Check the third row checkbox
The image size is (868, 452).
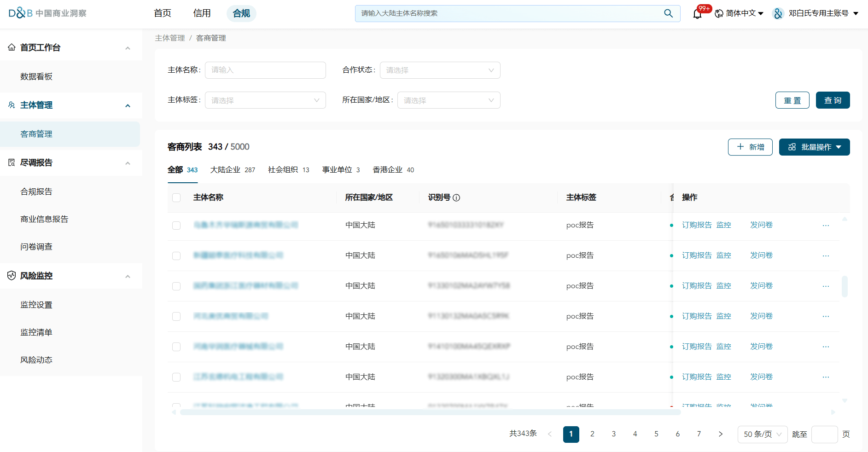coord(176,286)
